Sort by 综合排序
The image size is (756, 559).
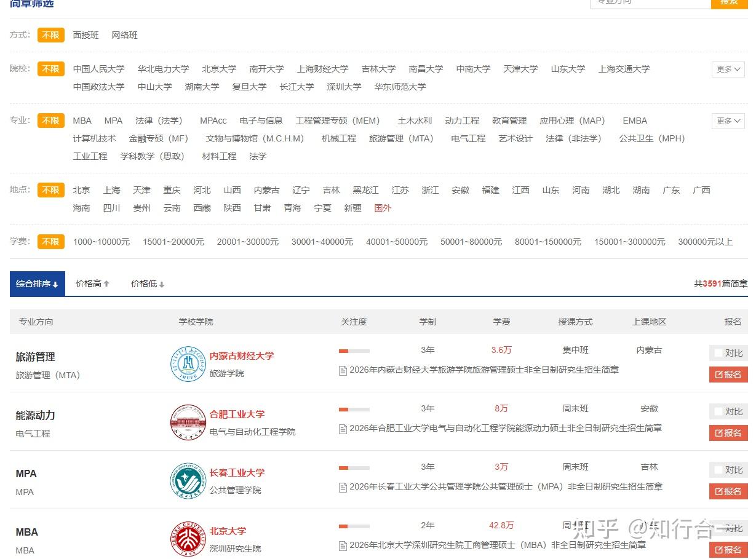click(x=38, y=283)
